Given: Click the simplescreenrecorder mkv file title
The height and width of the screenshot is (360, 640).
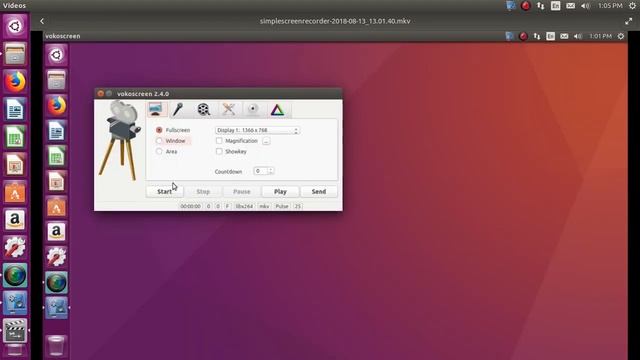Looking at the screenshot, I should pyautogui.click(x=335, y=21).
